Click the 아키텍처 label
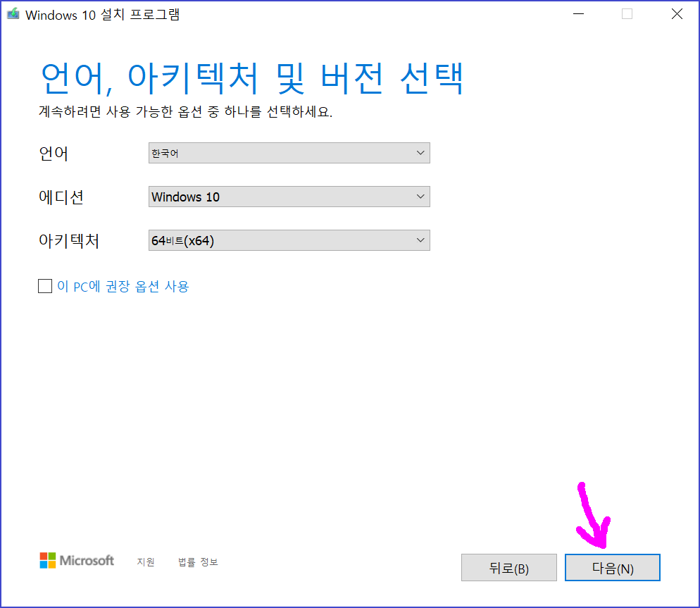 [x=69, y=240]
